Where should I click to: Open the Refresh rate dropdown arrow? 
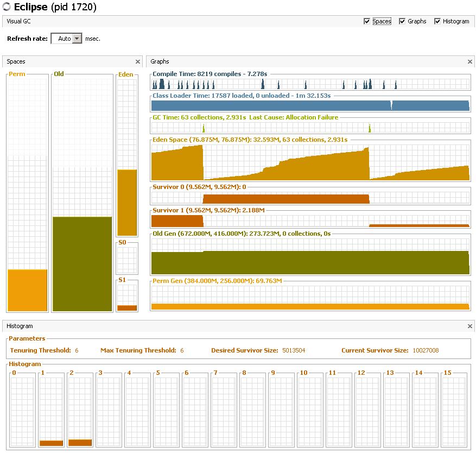(x=77, y=39)
